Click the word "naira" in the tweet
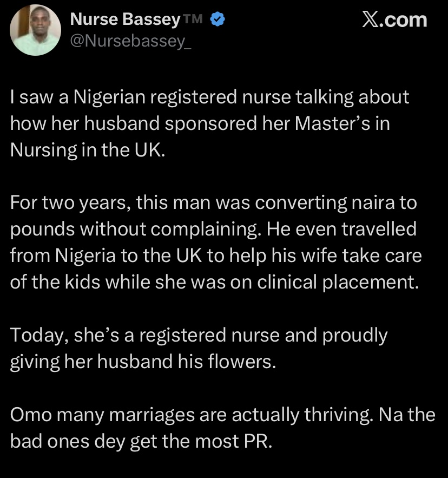Screen dimensions: 448x478 tap(373, 202)
